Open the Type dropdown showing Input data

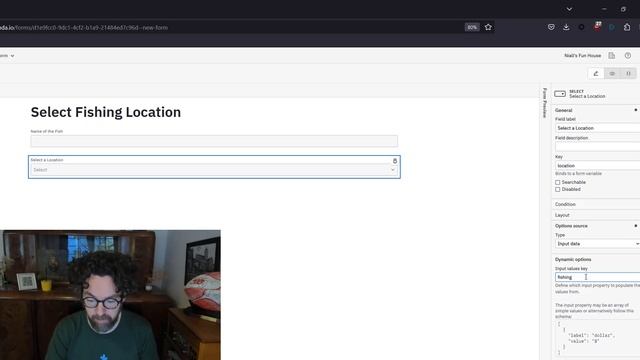click(598, 244)
